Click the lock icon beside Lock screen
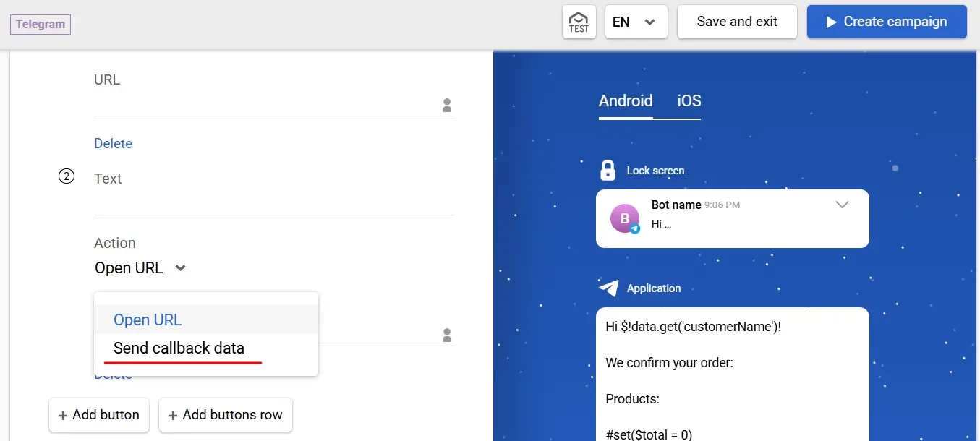The width and height of the screenshot is (980, 441). click(608, 171)
